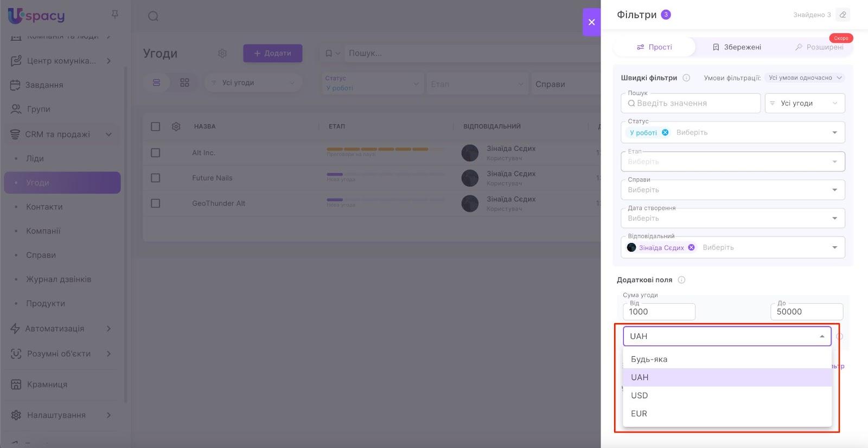Screen dimensions: 868x448
Task: Click the Uspacy logo
Action: coord(36,16)
